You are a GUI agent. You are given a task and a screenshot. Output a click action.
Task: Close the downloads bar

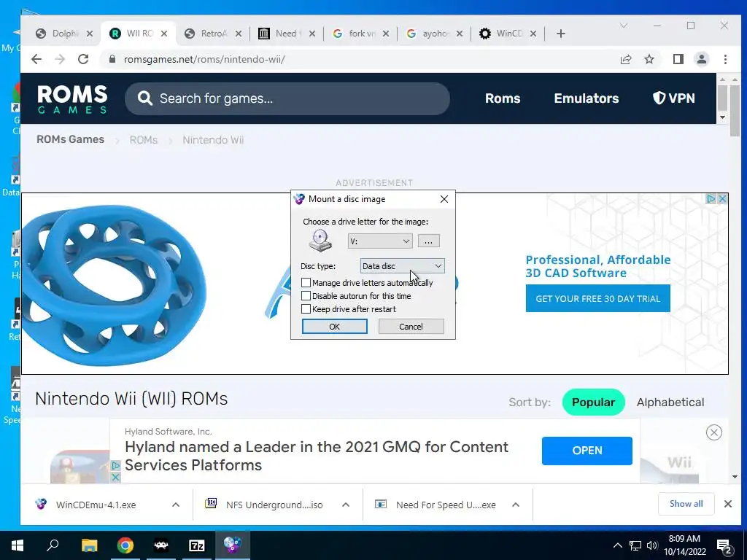coord(728,504)
